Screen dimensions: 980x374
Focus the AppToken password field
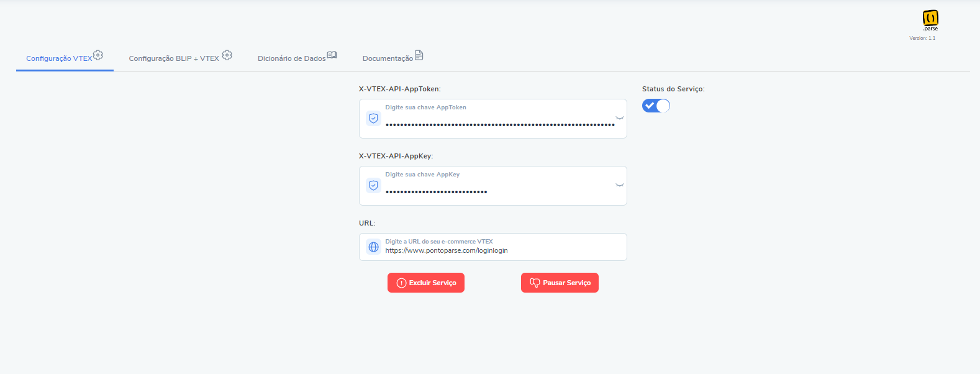[493, 119]
